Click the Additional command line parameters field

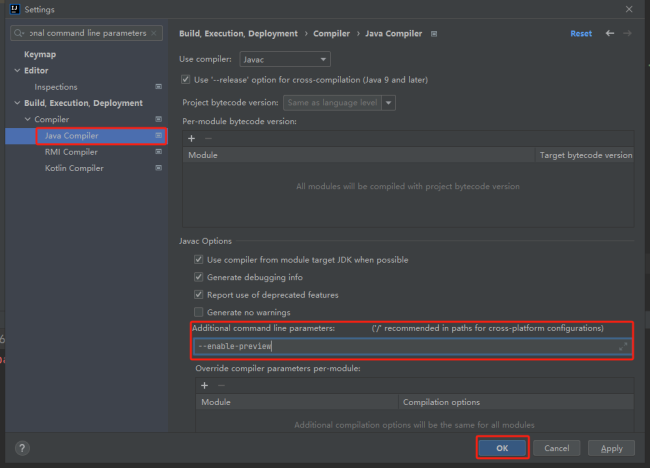[412, 346]
